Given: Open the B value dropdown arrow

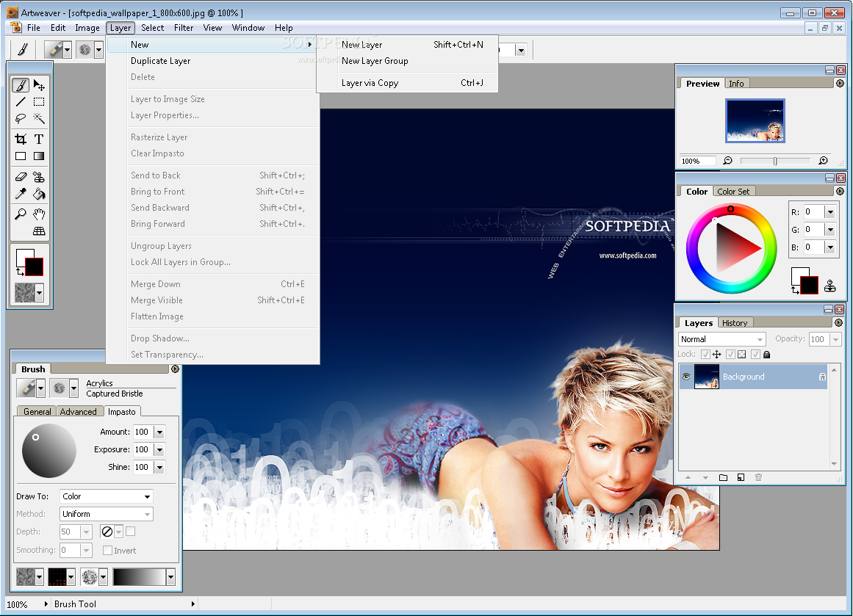Looking at the screenshot, I should 830,247.
